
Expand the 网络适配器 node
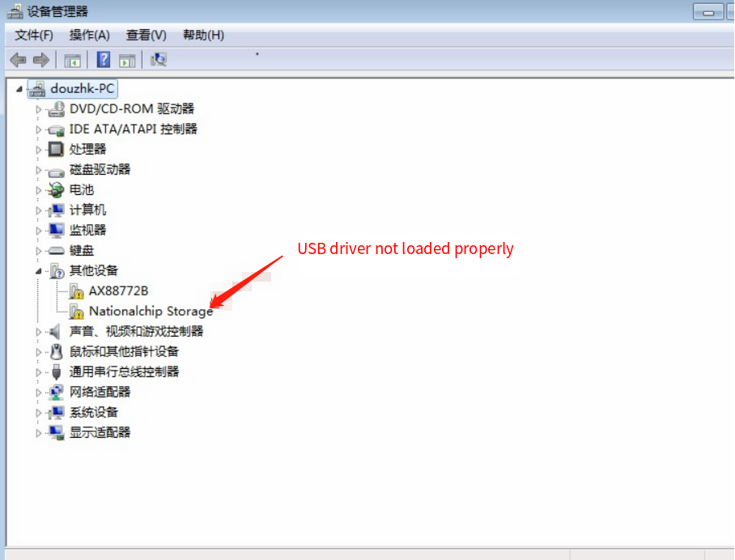[38, 392]
